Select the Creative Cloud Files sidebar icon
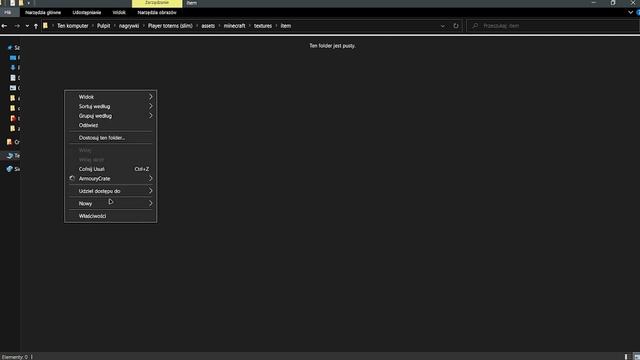 (9, 142)
